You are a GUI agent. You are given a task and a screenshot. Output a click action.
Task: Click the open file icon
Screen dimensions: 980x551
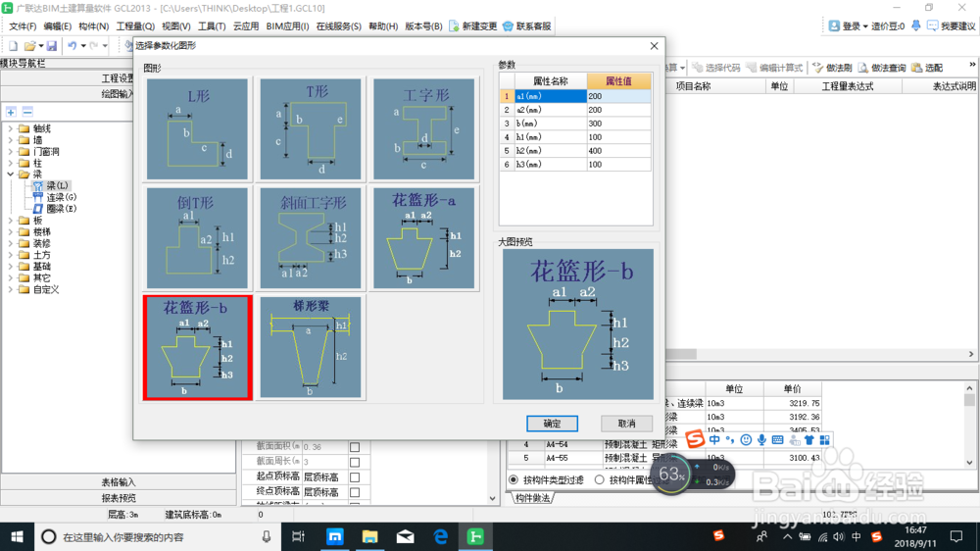(x=29, y=46)
